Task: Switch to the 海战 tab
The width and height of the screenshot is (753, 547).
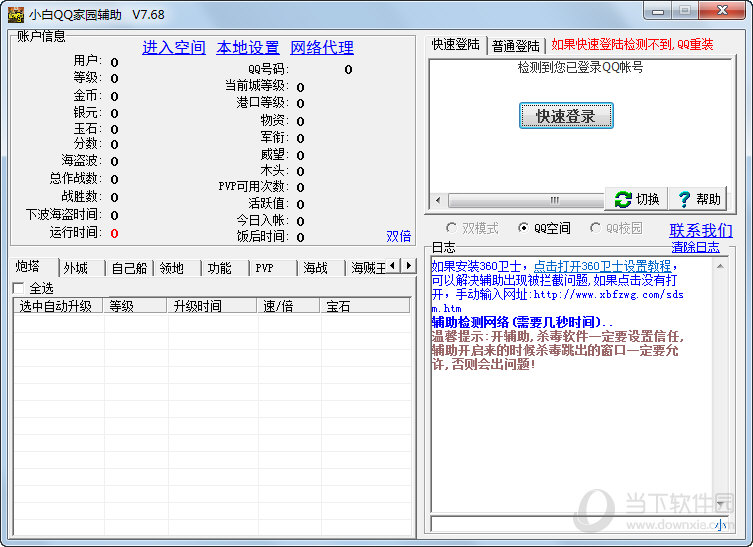Action: point(321,268)
